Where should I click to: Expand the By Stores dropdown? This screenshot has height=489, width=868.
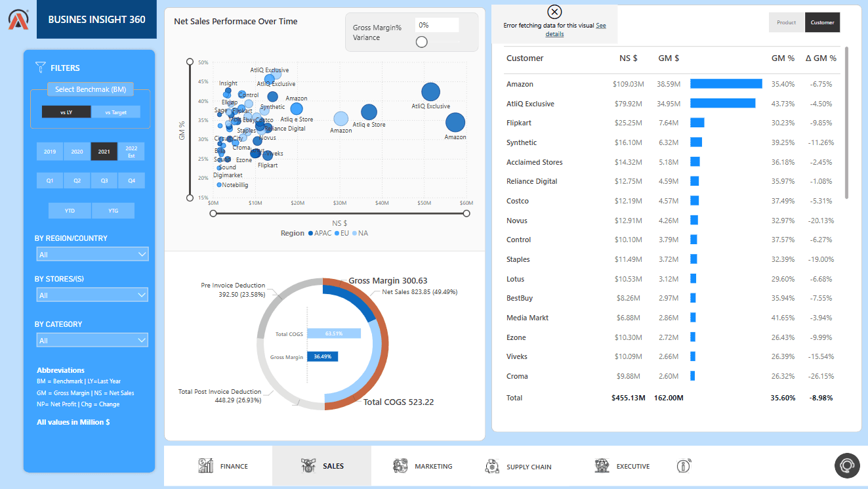pos(93,295)
